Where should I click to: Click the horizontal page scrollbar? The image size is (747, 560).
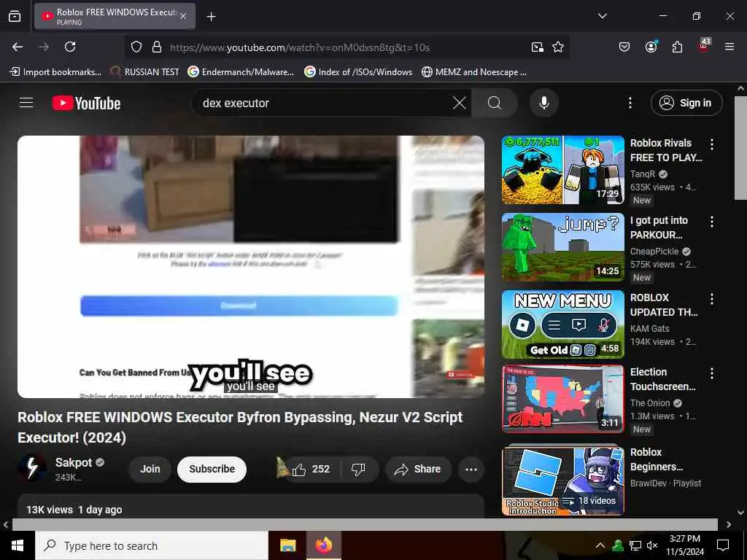point(365,524)
